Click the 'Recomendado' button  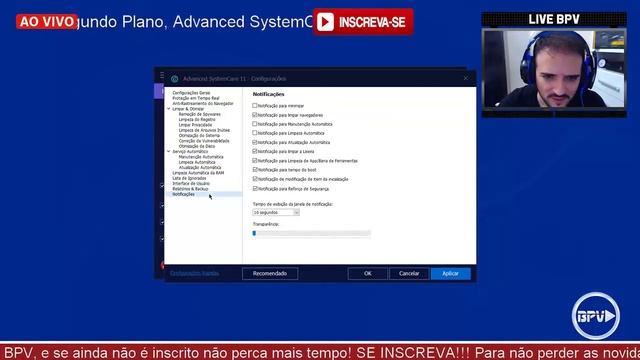[270, 273]
